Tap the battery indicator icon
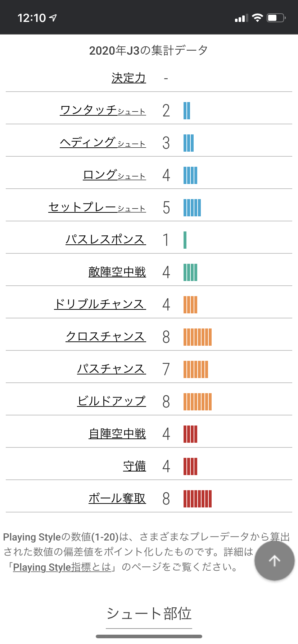This screenshot has height=644, width=298. [276, 18]
